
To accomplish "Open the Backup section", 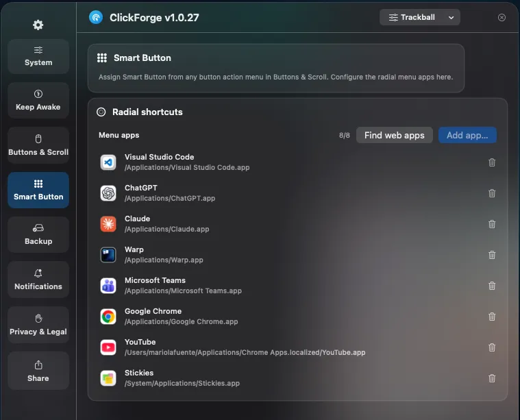I will point(38,235).
